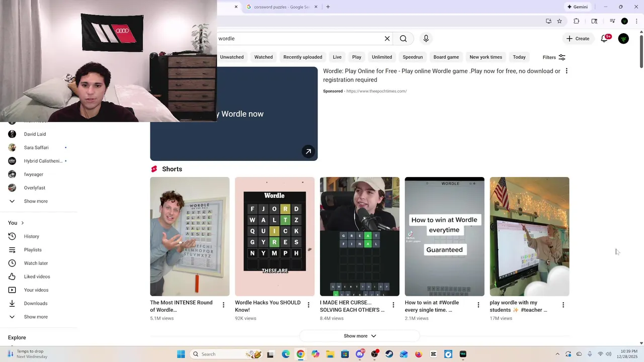Select the Unlimited filter chip

coord(382,57)
